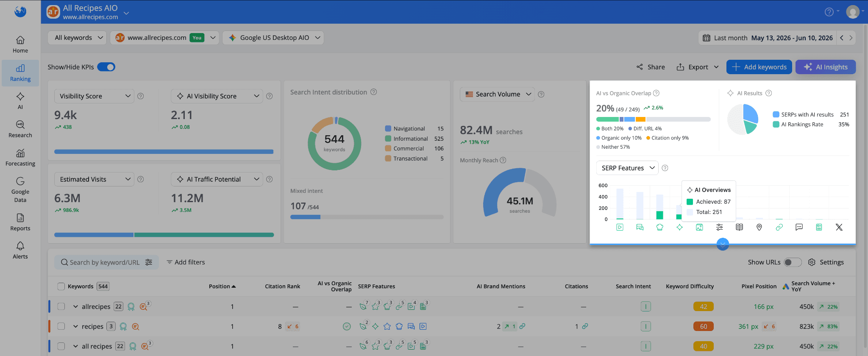This screenshot has height=356, width=868.
Task: Open the www.allrecipes.com domain dropdown
Action: (164, 38)
